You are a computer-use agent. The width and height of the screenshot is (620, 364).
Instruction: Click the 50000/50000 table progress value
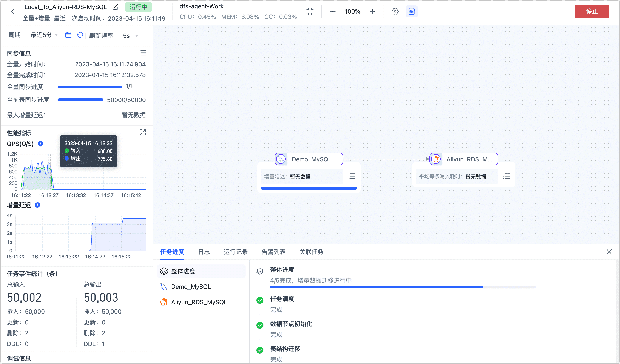click(126, 100)
